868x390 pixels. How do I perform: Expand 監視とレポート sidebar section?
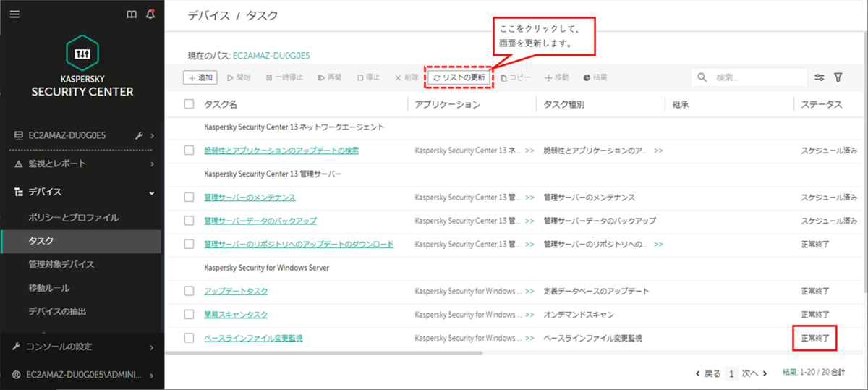[x=152, y=164]
